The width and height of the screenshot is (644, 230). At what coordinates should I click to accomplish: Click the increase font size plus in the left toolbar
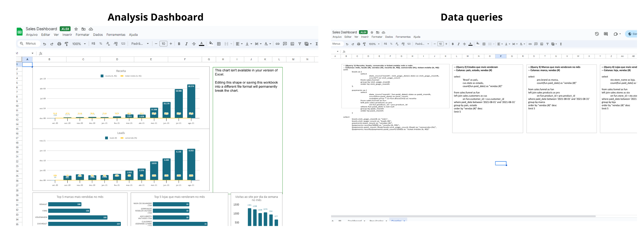pos(171,44)
